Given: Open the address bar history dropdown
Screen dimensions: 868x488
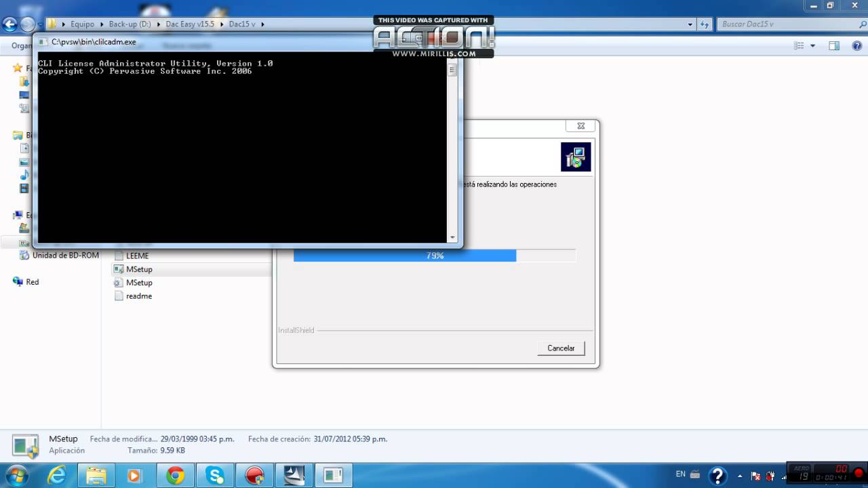Looking at the screenshot, I should 690,24.
